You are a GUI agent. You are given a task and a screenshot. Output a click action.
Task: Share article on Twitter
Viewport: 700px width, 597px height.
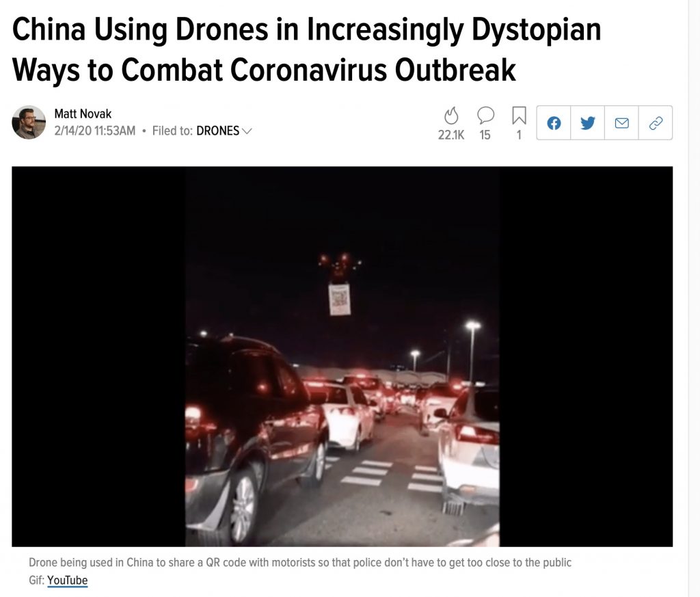point(587,123)
